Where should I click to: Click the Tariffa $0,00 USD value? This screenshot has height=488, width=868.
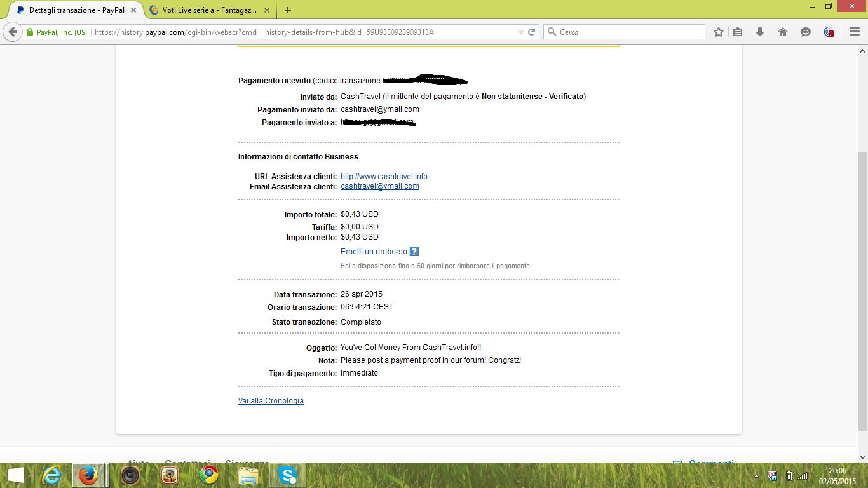(x=360, y=227)
